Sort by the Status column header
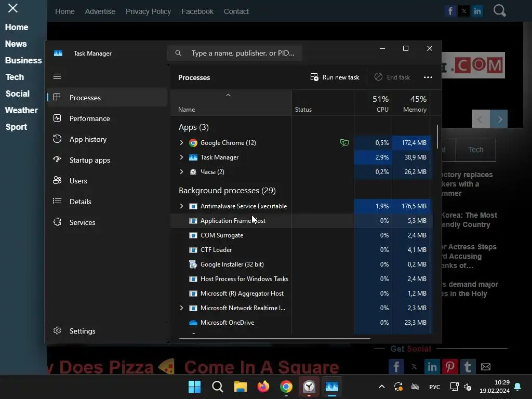 click(x=323, y=103)
